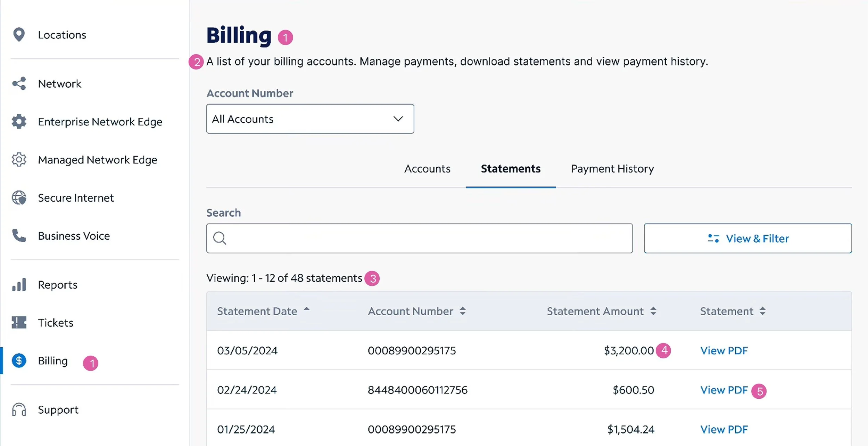Image resolution: width=868 pixels, height=446 pixels.
Task: Click the Business Voice phone icon
Action: [x=18, y=236]
